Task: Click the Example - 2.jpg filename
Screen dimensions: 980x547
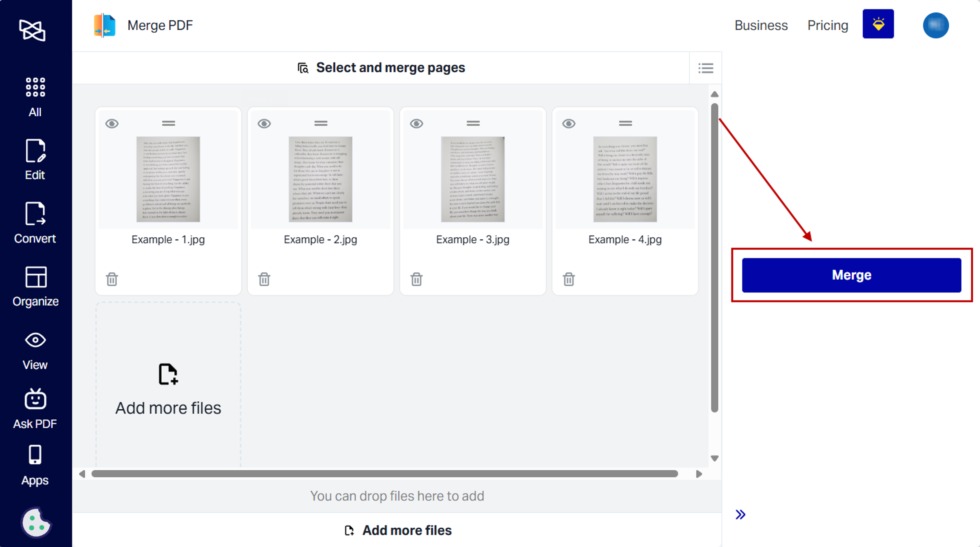Action: pos(320,240)
